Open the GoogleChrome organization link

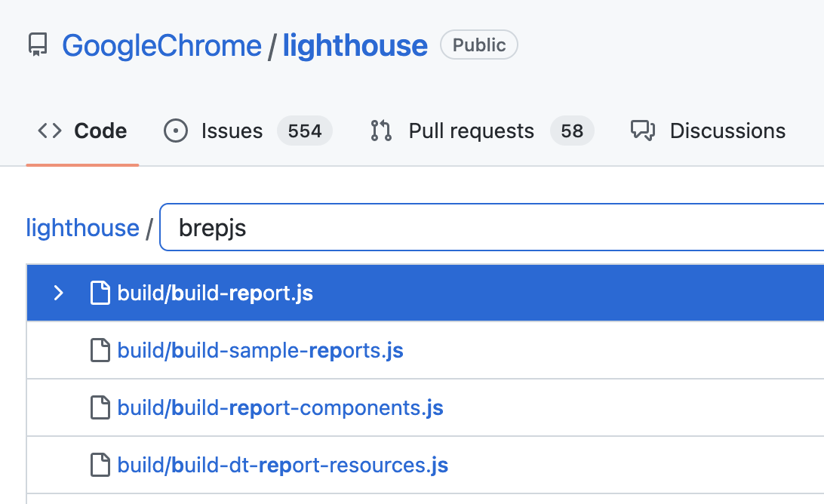(161, 46)
